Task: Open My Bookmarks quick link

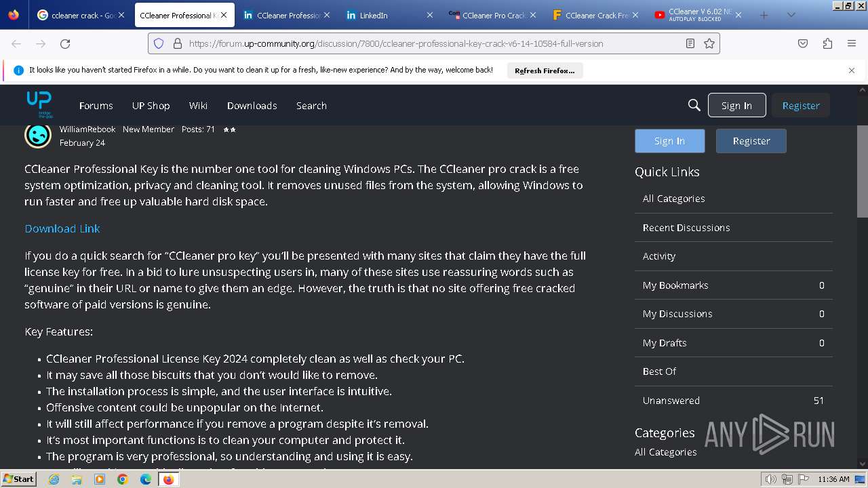Action: click(734, 285)
